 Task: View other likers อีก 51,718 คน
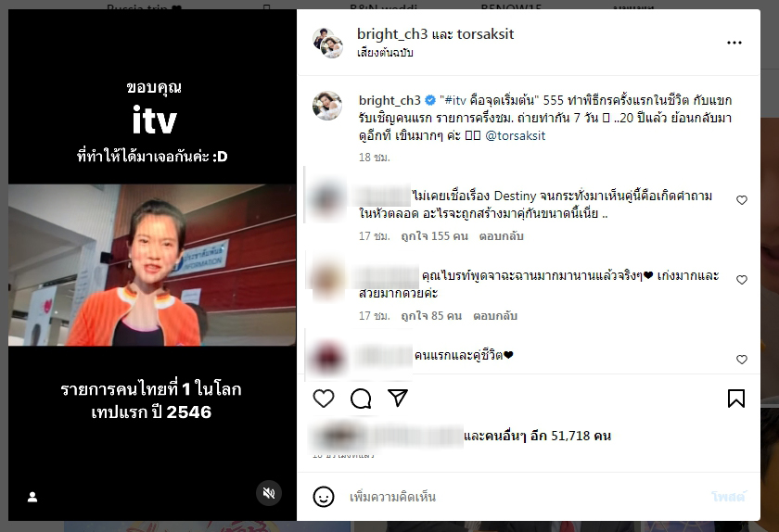(x=537, y=436)
